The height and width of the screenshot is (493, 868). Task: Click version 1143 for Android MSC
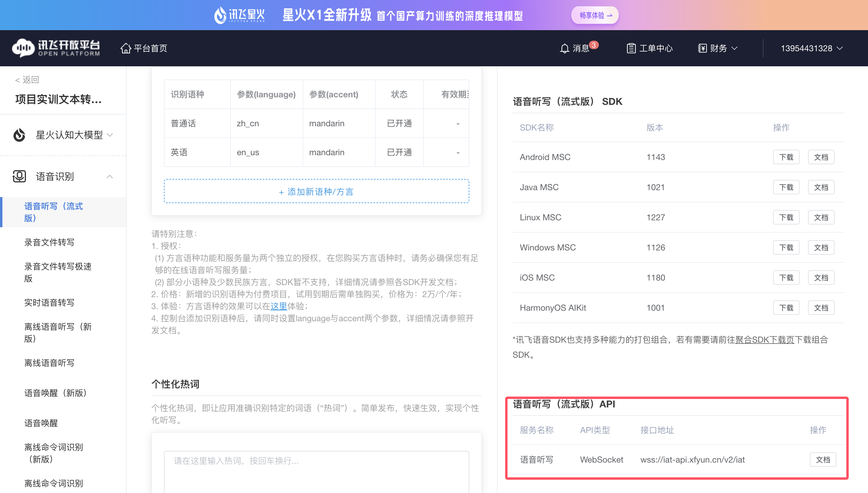[656, 157]
